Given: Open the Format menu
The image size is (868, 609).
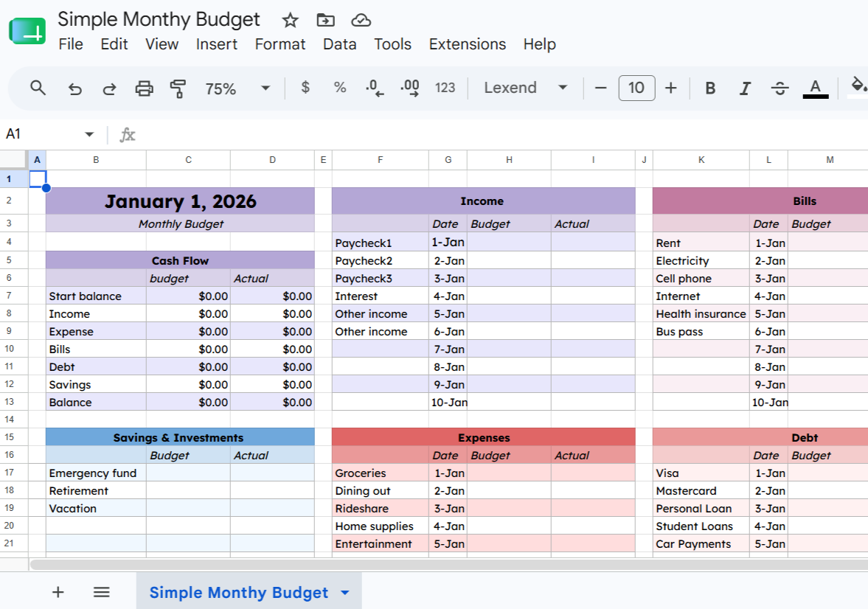Looking at the screenshot, I should (280, 44).
